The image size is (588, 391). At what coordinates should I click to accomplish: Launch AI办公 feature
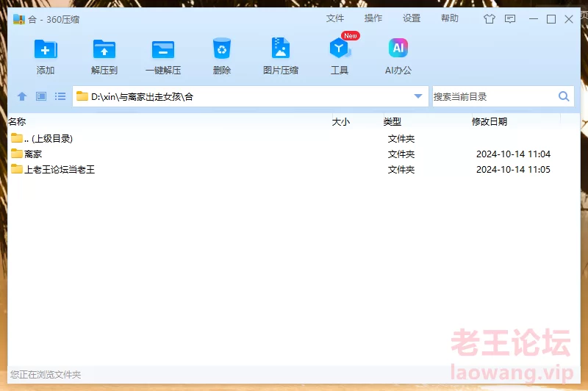(398, 48)
